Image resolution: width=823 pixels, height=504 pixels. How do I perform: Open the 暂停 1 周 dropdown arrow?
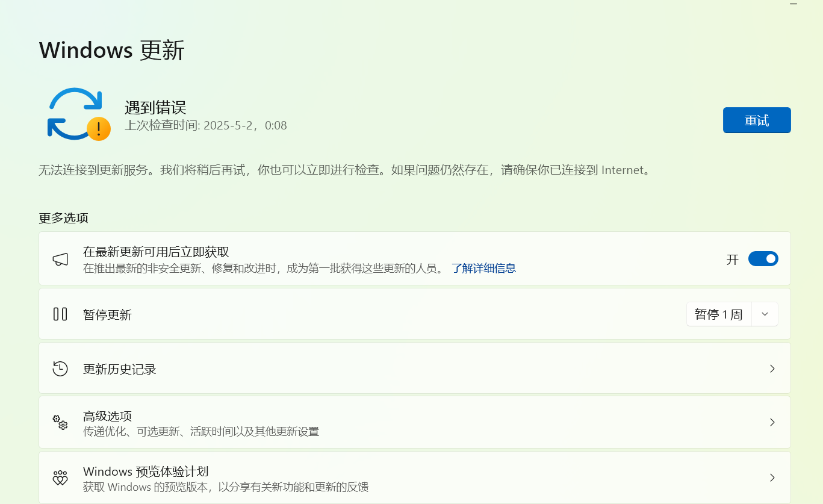(765, 314)
